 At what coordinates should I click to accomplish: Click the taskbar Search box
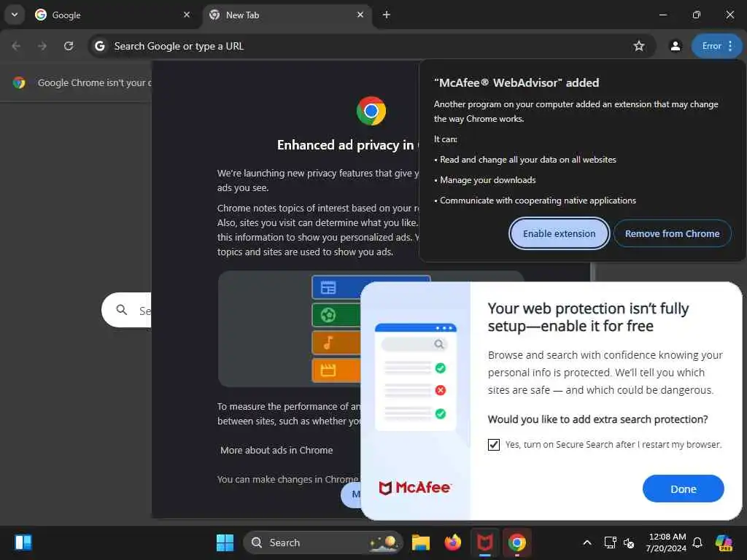(x=322, y=542)
